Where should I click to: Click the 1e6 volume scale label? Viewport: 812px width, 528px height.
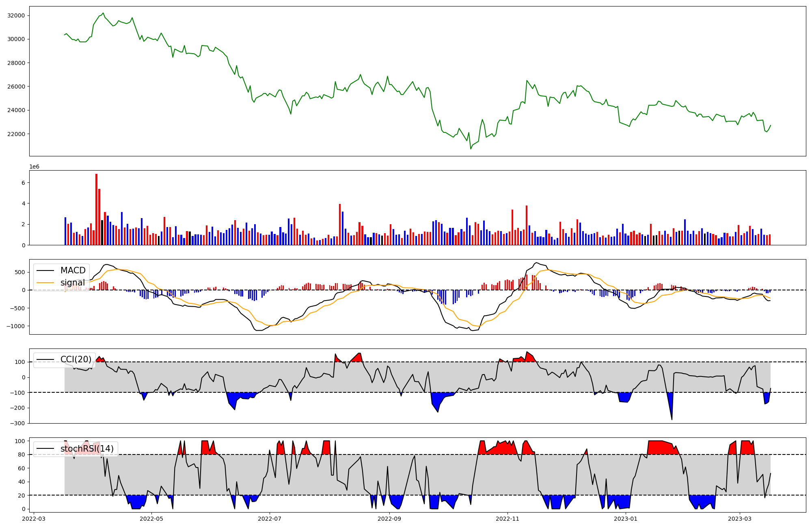click(34, 167)
